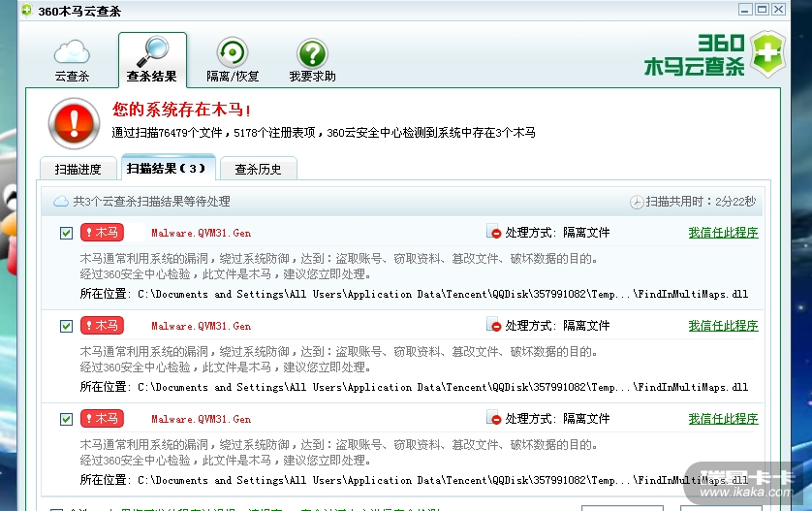
Task: Click the red warning exclamation icon
Action: point(74,124)
